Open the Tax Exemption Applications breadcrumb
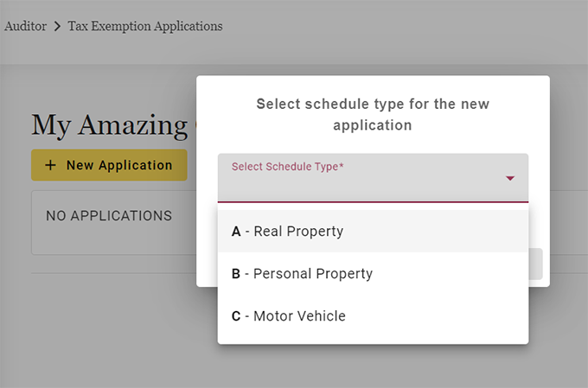 tap(145, 27)
